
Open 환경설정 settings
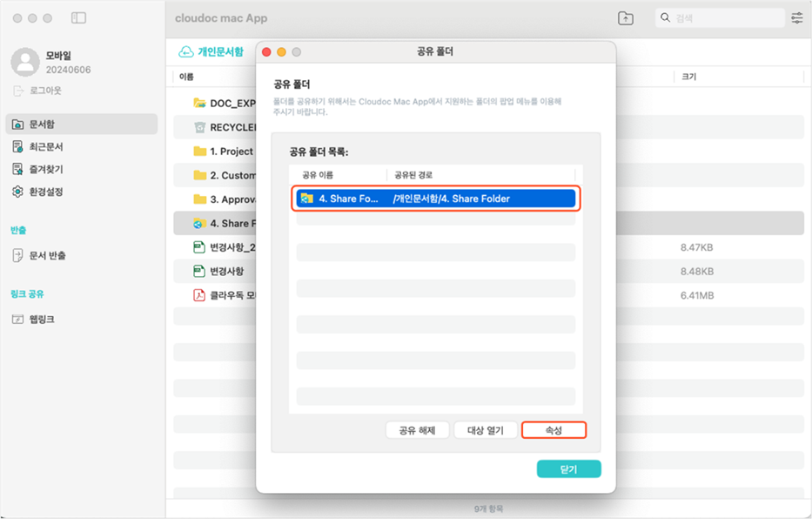click(x=47, y=192)
